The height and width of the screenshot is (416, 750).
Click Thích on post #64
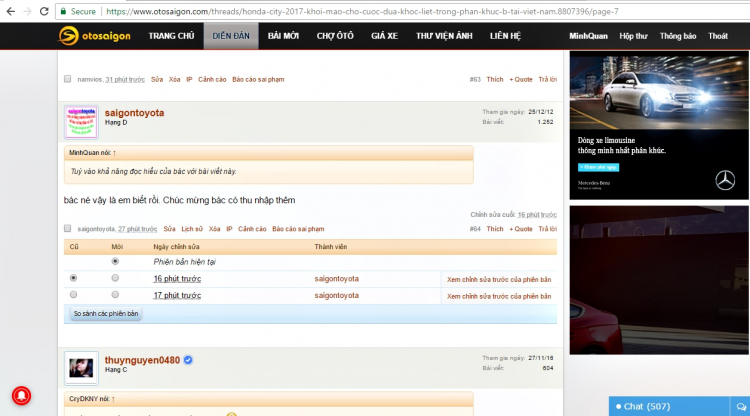[x=495, y=229]
